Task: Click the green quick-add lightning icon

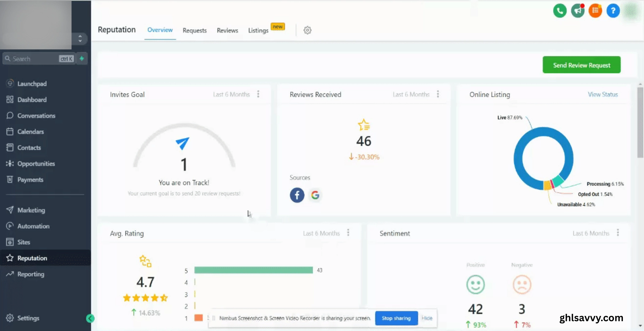Action: (x=82, y=59)
